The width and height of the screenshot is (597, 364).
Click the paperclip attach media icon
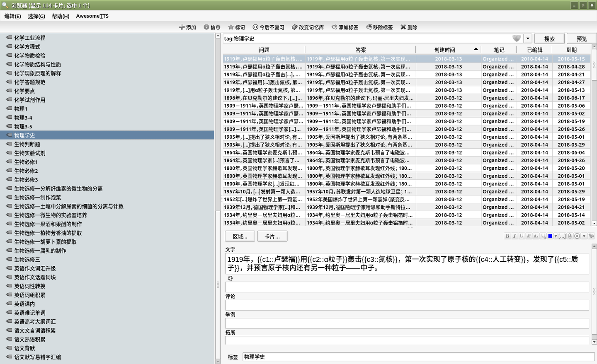570,236
